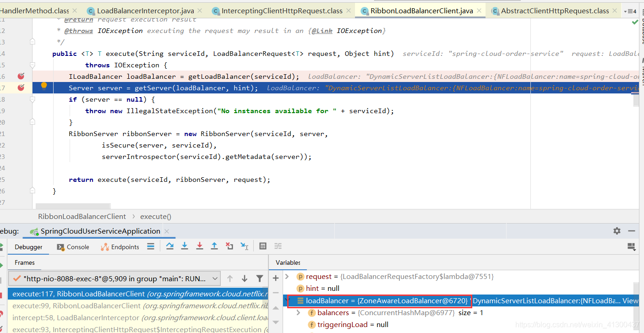The image size is (644, 333).
Task: Hide the Debug tool window
Action: click(x=632, y=231)
